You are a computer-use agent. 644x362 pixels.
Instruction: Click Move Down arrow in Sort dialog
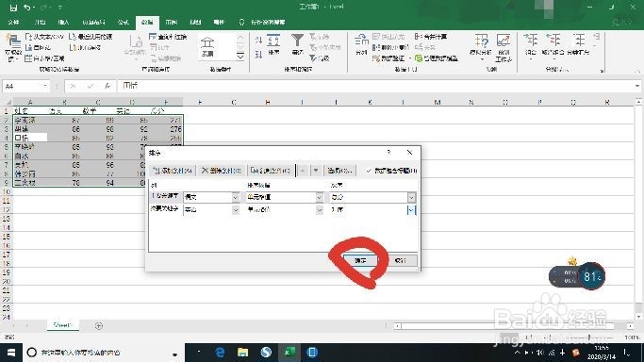316,171
